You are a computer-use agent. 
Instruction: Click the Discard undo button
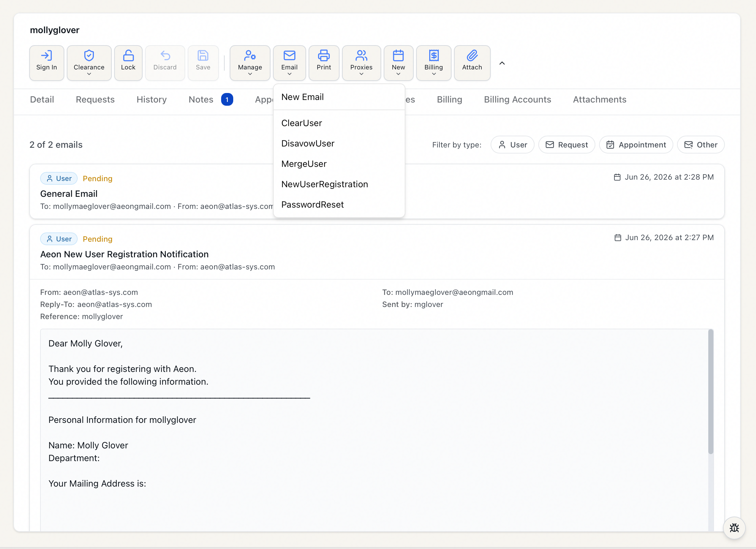pyautogui.click(x=165, y=63)
